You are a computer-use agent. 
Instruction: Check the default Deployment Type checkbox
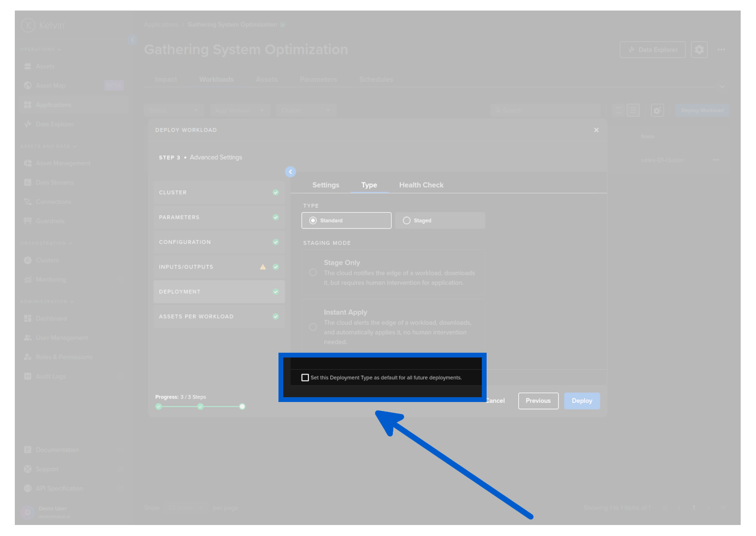click(305, 378)
